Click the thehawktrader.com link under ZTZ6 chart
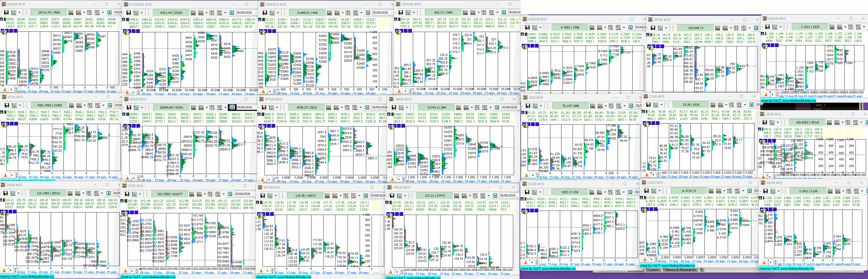This screenshot has height=279, width=868. click(x=158, y=277)
